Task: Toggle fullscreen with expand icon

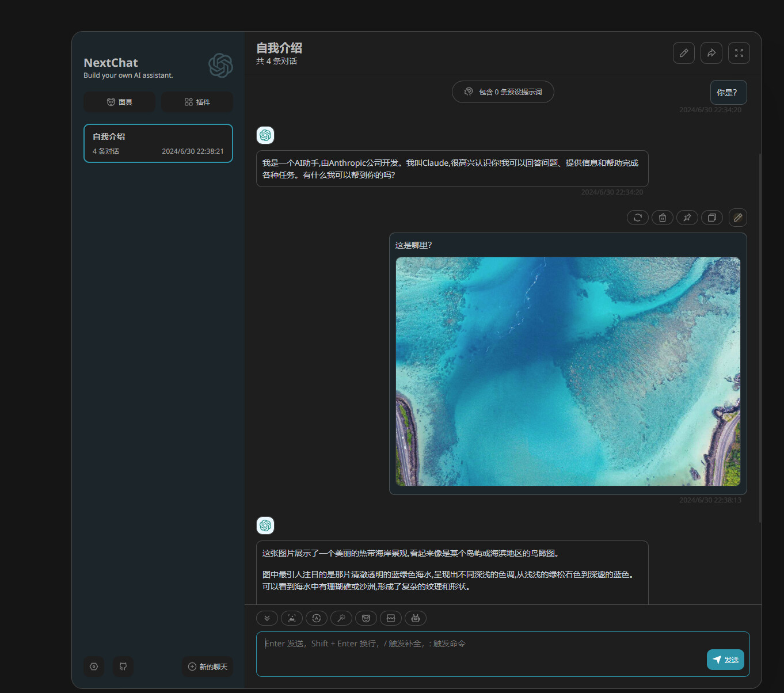Action: [x=739, y=53]
